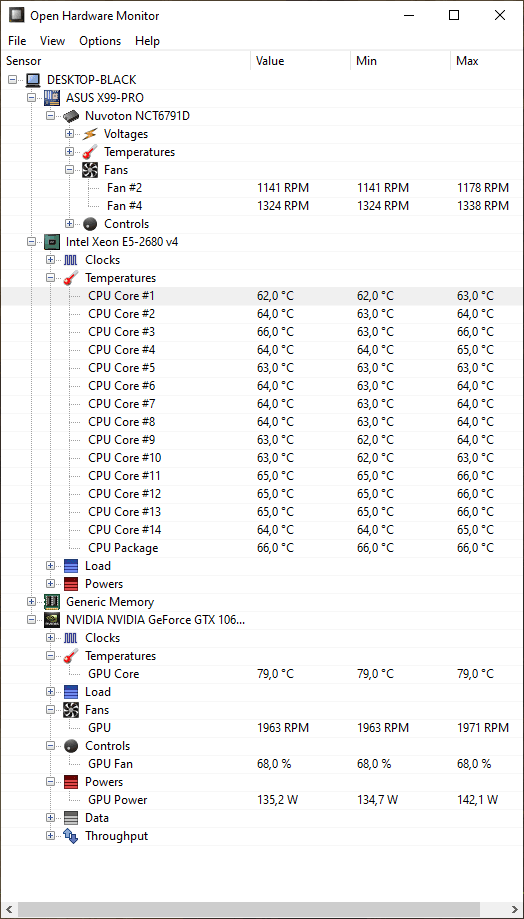Click the ASUS X99-PRO motherboard icon
524x919 pixels.
pos(52,98)
